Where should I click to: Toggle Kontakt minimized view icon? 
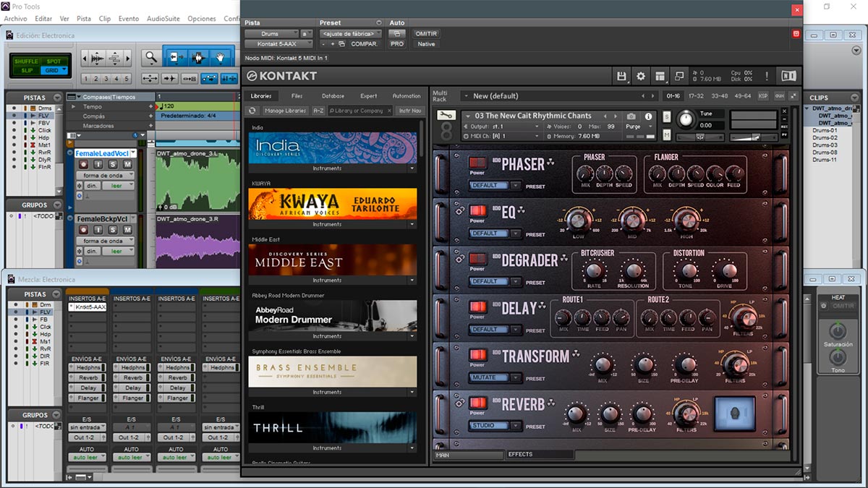(x=679, y=76)
